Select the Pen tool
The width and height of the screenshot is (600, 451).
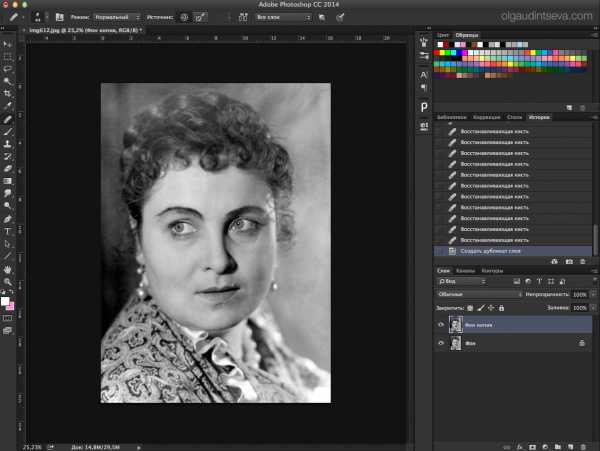coord(7,219)
